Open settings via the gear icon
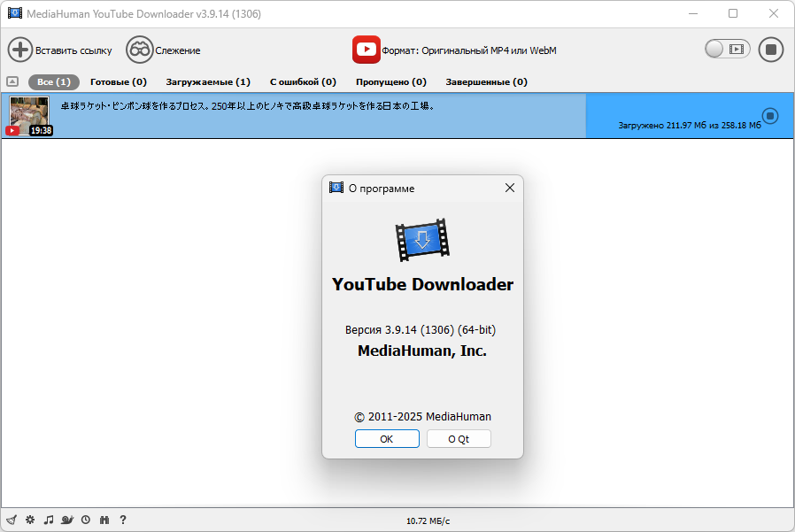Screen dimensions: 795x532 [x=30, y=520]
